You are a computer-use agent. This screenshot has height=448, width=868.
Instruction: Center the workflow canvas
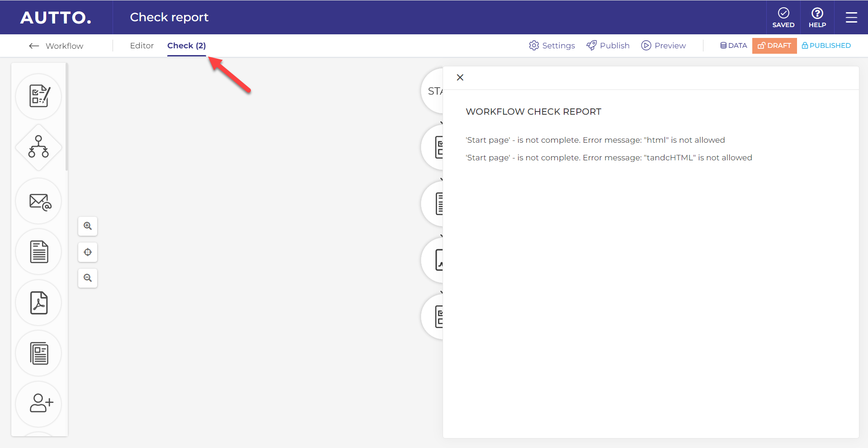coord(88,252)
